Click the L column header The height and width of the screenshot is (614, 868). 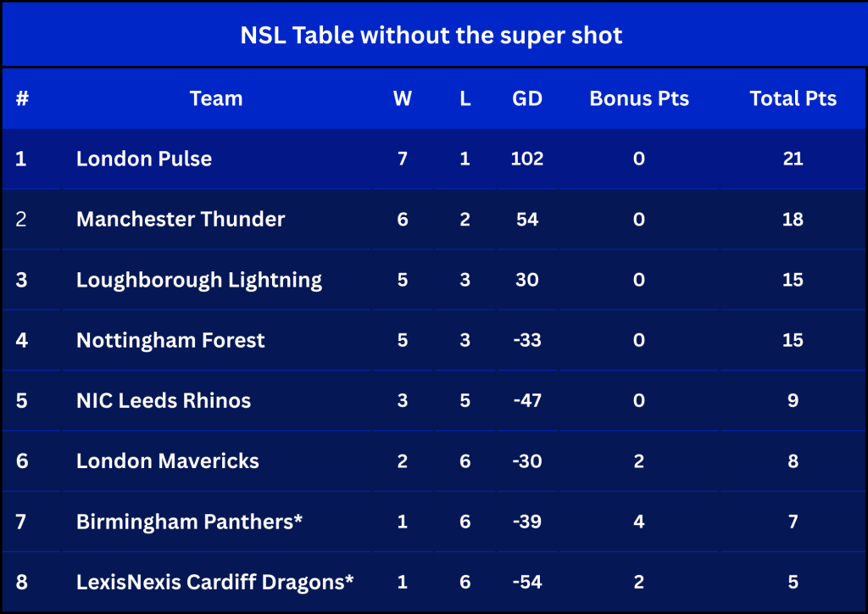click(465, 98)
